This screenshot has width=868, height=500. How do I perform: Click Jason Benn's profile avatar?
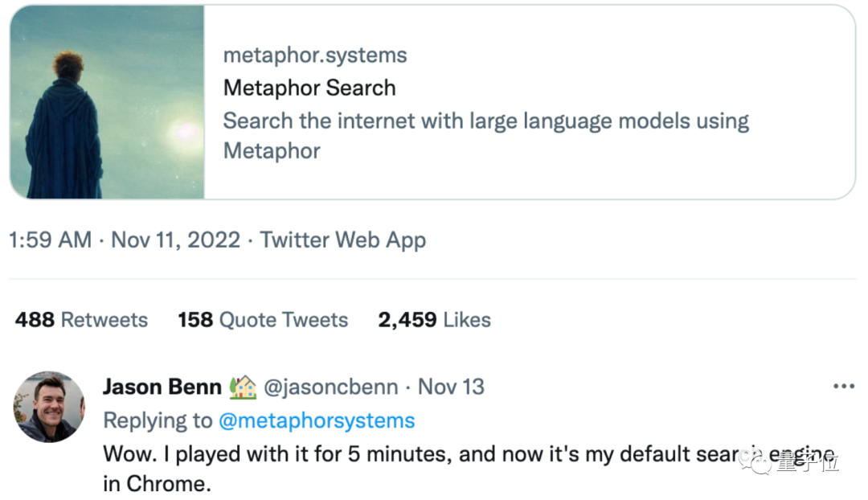(x=48, y=407)
